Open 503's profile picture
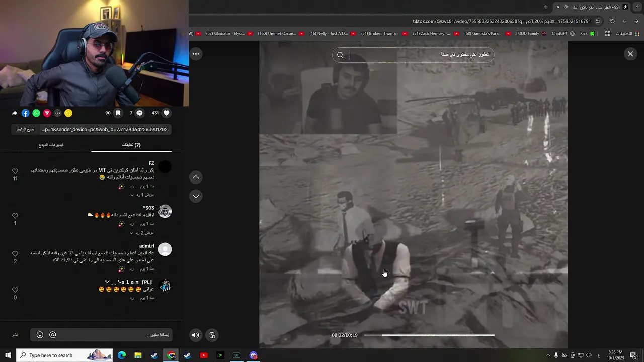Image resolution: width=644 pixels, height=362 pixels. [x=165, y=211]
